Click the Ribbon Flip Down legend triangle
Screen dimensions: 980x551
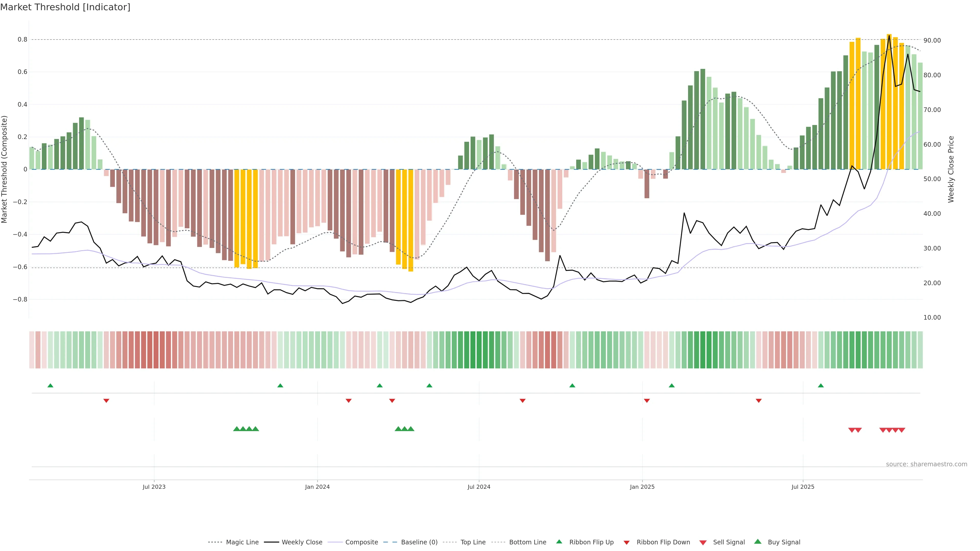[627, 542]
